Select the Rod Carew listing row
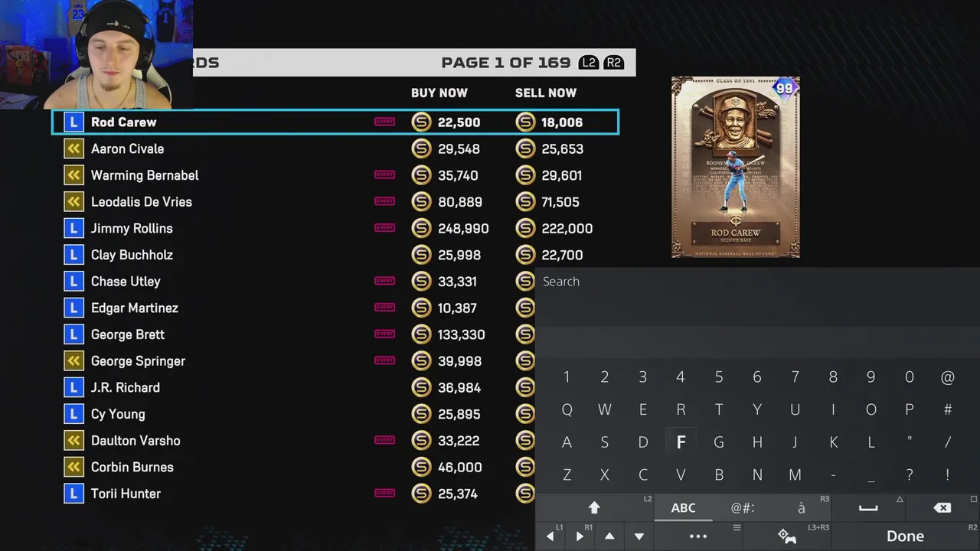Image resolution: width=980 pixels, height=551 pixels. point(335,122)
